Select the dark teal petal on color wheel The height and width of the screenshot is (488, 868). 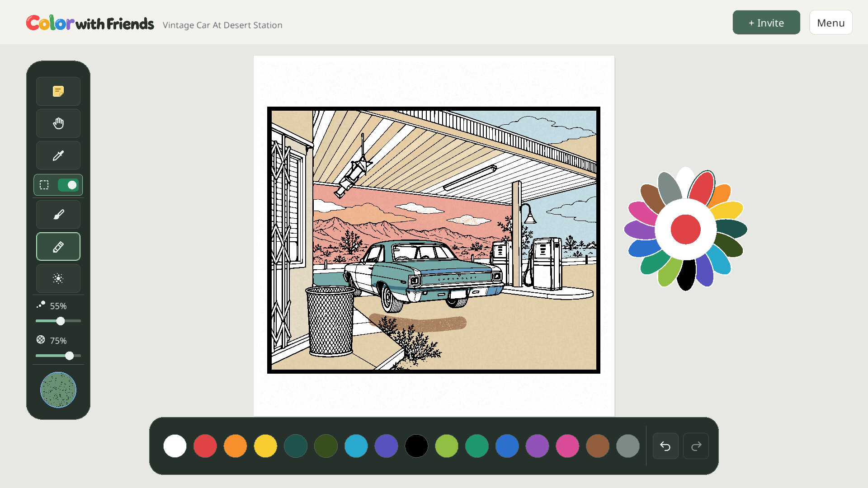(x=731, y=229)
